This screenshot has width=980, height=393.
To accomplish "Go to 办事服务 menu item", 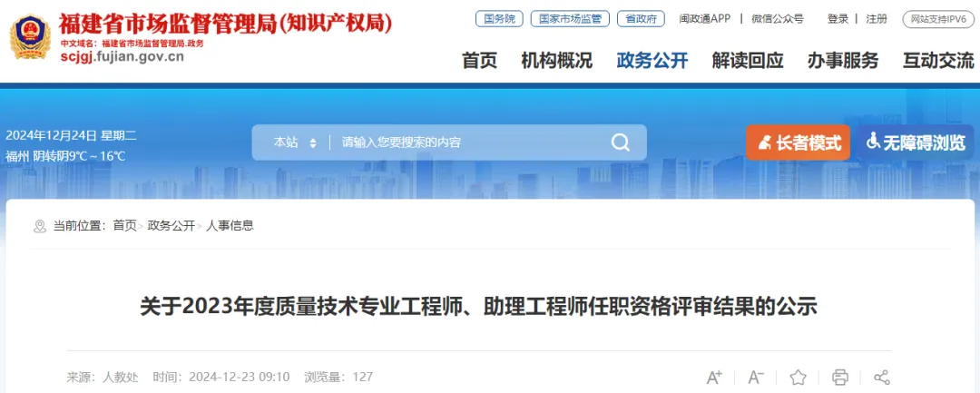I will pyautogui.click(x=842, y=61).
